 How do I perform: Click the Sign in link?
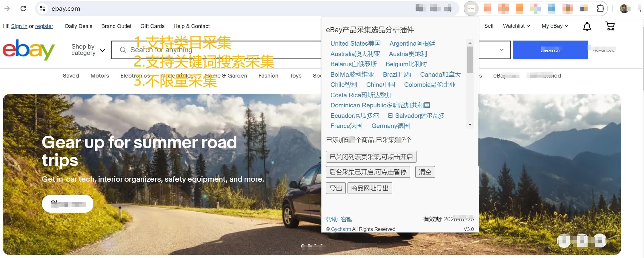[x=19, y=26]
